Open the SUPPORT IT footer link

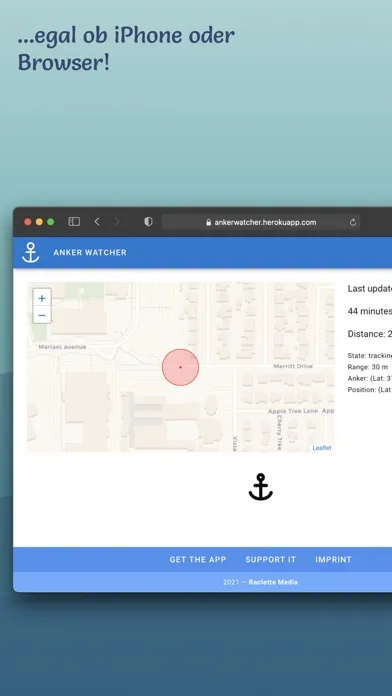[x=270, y=560]
